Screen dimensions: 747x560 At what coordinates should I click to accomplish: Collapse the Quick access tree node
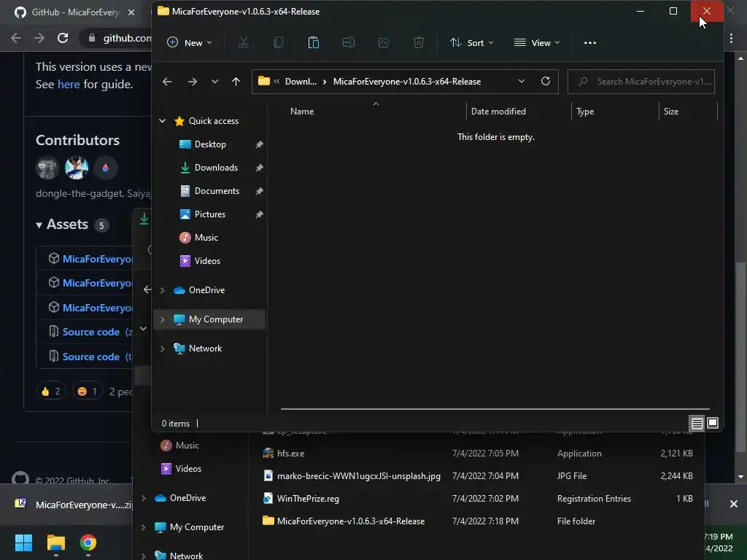click(163, 121)
